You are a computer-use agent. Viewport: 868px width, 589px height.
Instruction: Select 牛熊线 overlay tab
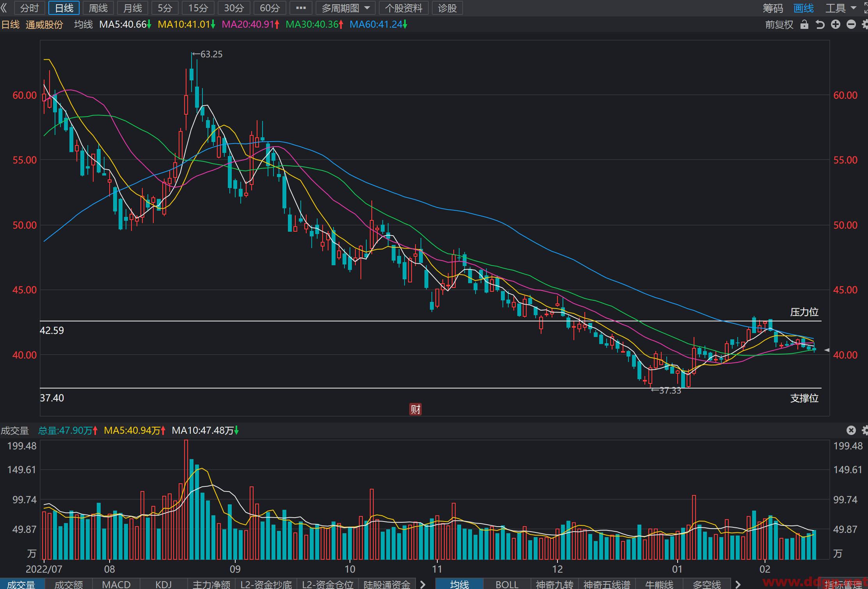click(659, 584)
